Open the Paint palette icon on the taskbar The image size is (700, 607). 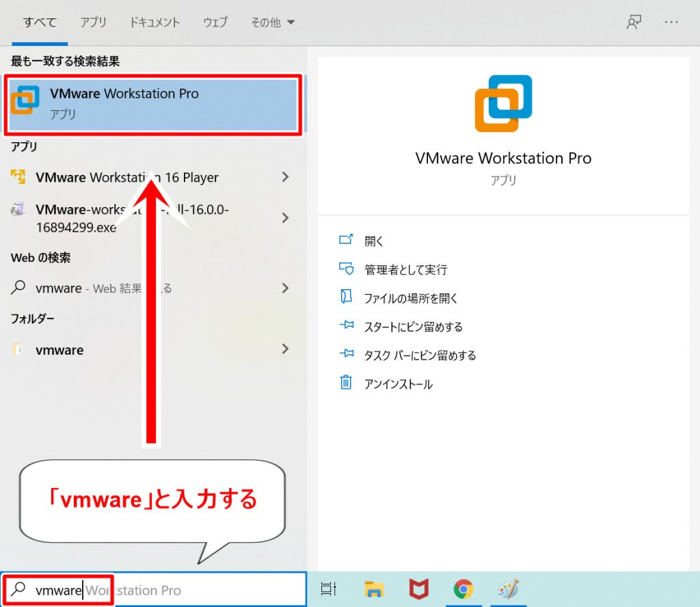pyautogui.click(x=508, y=589)
